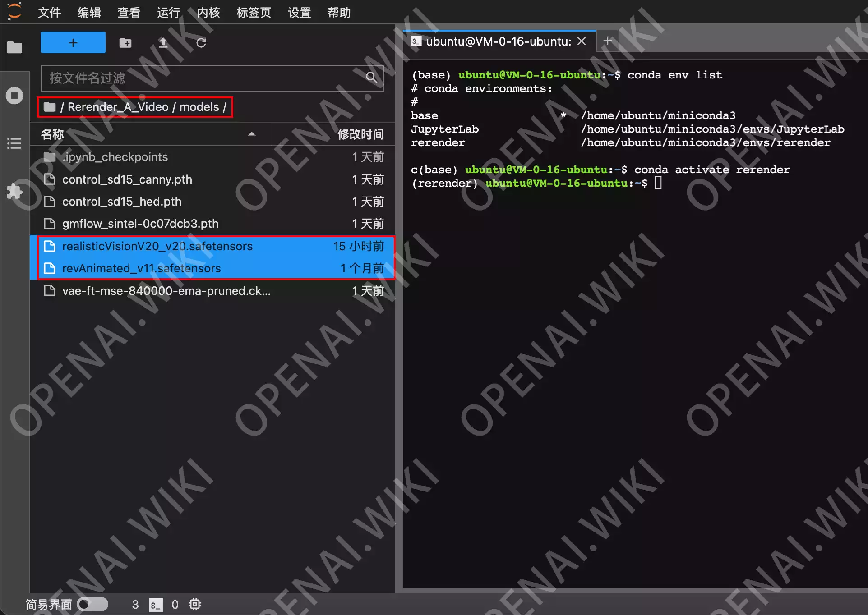Open the 编辑 menu

(x=89, y=13)
